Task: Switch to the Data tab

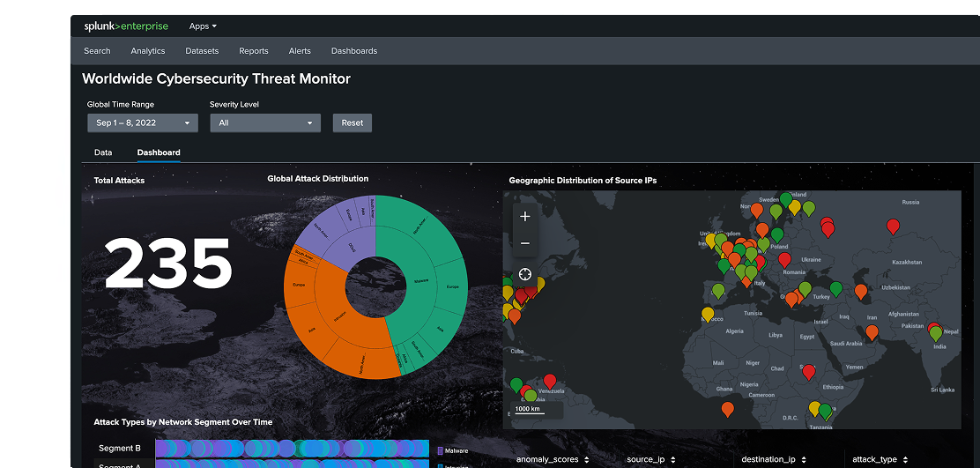Action: [x=103, y=152]
